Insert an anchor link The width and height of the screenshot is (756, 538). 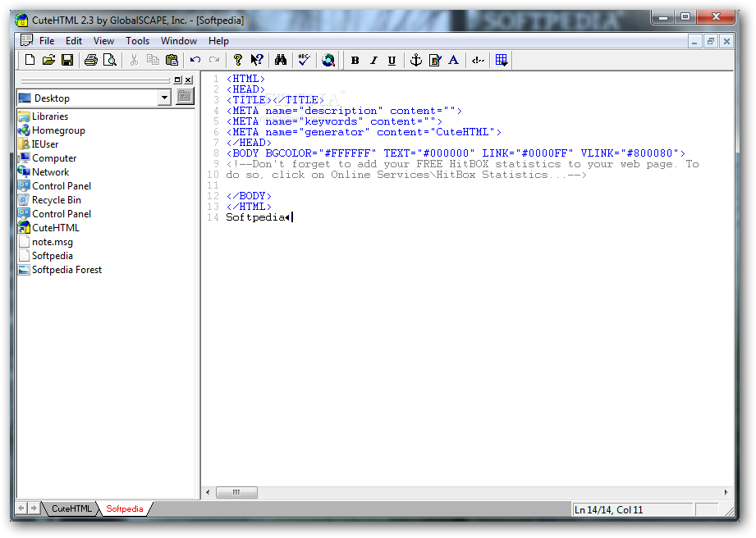pos(415,60)
